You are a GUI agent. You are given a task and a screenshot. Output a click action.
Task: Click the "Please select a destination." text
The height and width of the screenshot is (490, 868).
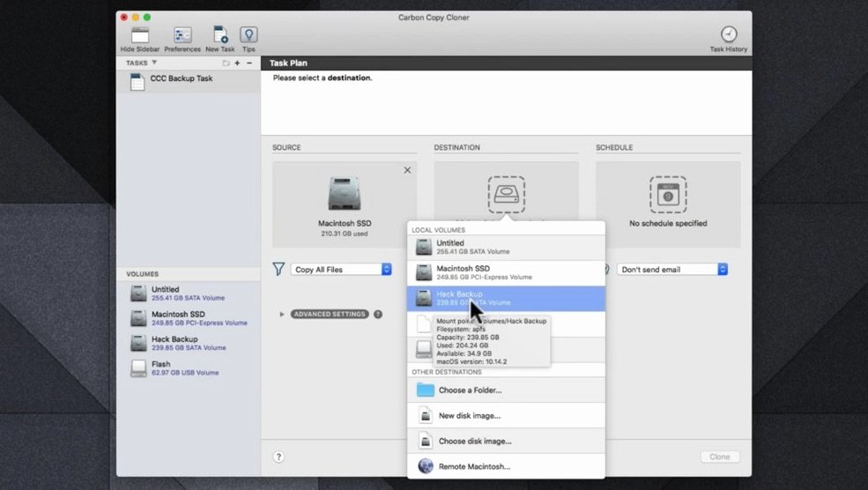323,78
